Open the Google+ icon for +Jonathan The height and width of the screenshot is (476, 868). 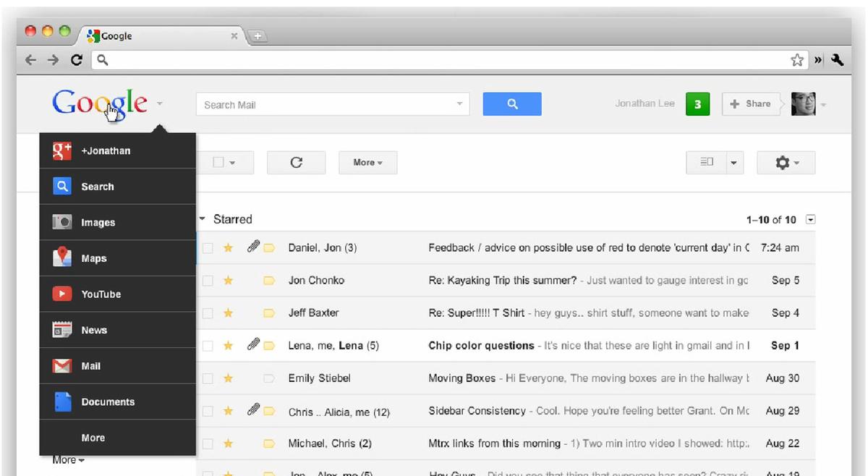62,151
